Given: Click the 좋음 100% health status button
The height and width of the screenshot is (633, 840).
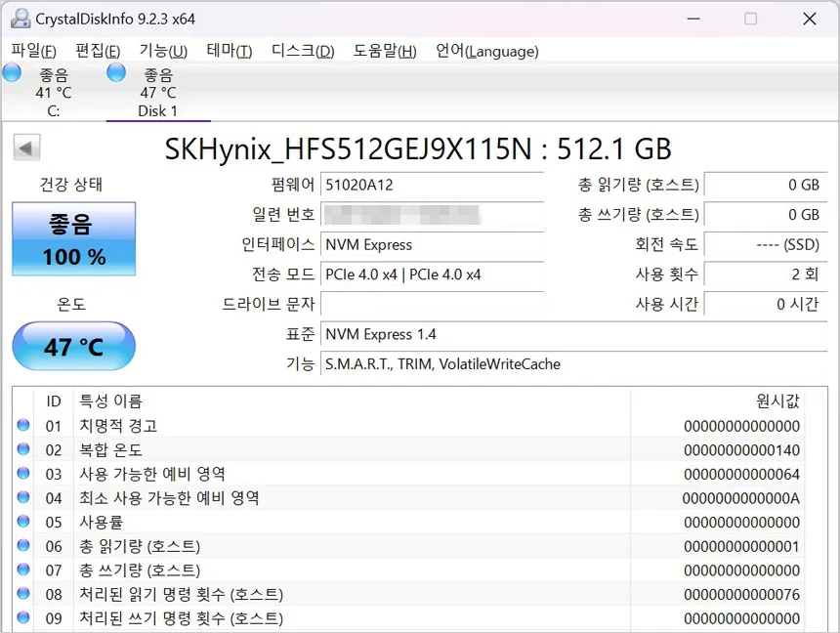Looking at the screenshot, I should pyautogui.click(x=73, y=239).
